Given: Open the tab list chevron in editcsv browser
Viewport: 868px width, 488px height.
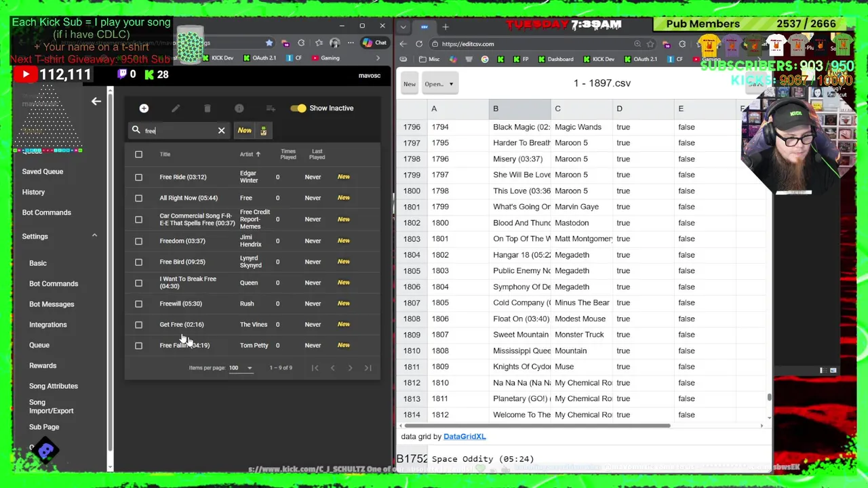Looking at the screenshot, I should click(403, 27).
